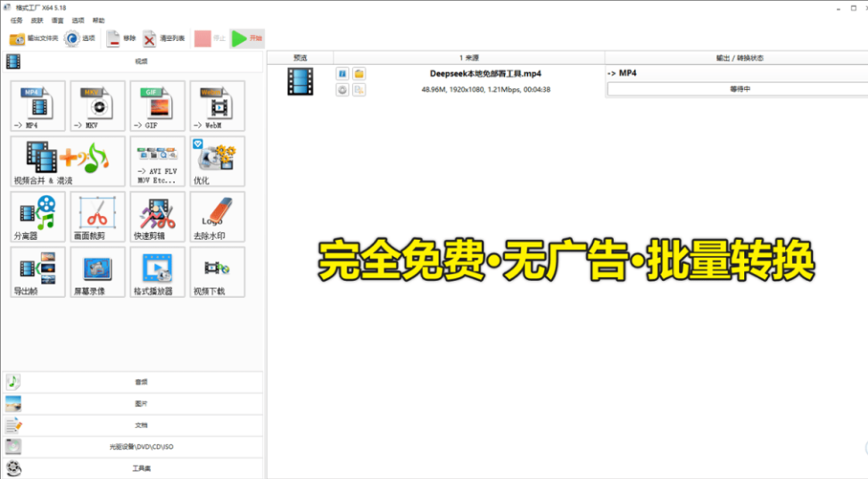Choose the -> GIF conversion tile

[x=157, y=106]
